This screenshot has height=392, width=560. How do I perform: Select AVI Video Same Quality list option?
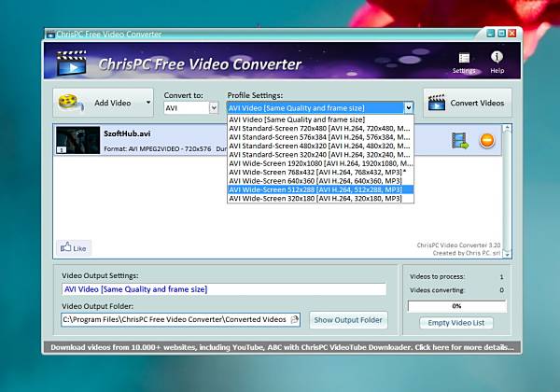[x=320, y=119]
